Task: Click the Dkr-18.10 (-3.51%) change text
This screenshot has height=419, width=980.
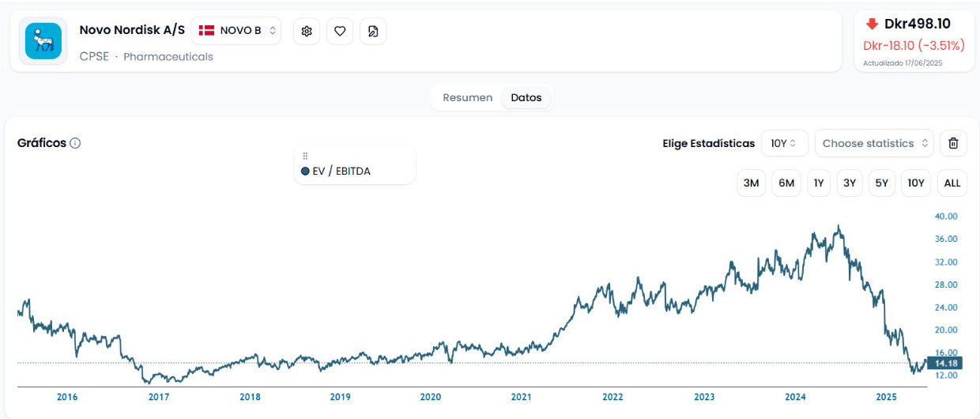Action: 914,46
